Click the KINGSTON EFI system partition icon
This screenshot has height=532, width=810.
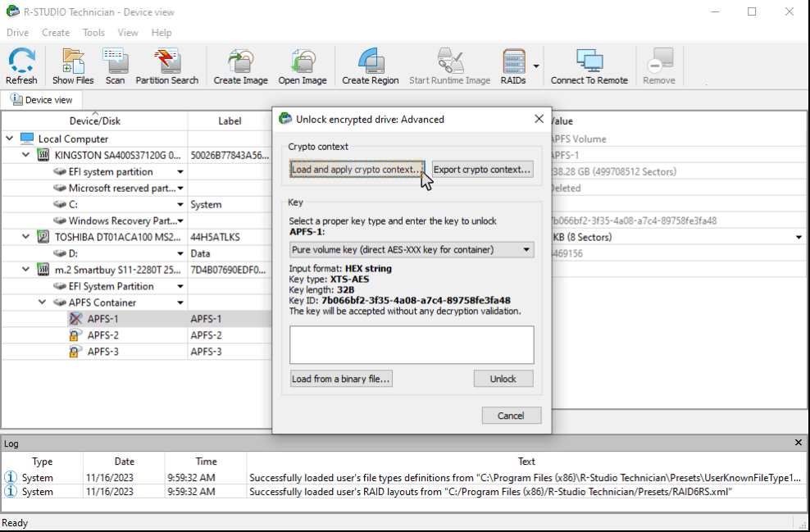[x=60, y=171]
